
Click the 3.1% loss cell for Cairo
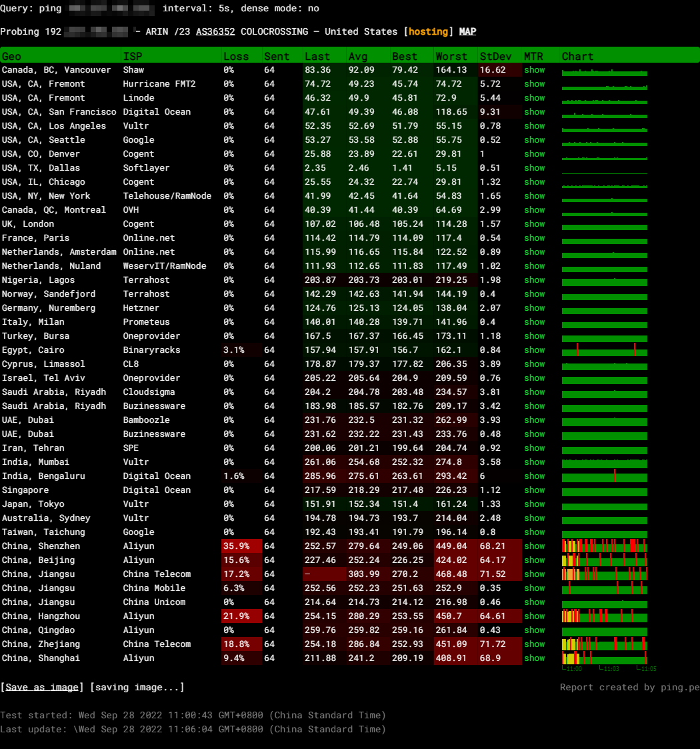coord(241,349)
